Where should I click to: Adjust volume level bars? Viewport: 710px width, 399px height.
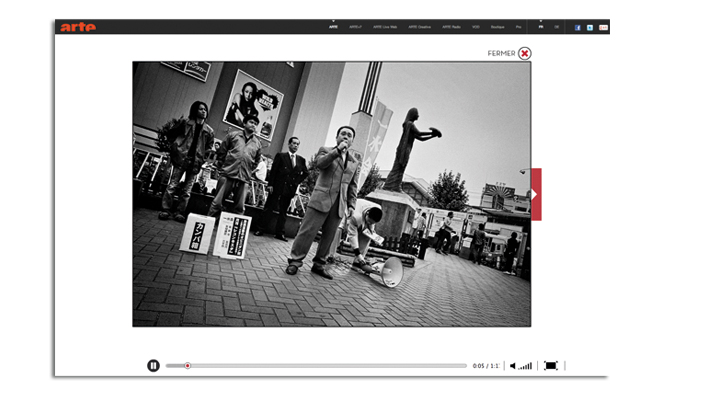click(x=525, y=366)
